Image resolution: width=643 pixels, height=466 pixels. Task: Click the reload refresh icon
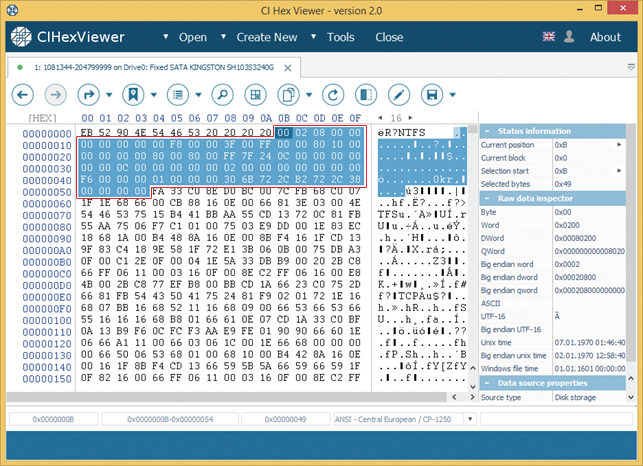pyautogui.click(x=333, y=95)
